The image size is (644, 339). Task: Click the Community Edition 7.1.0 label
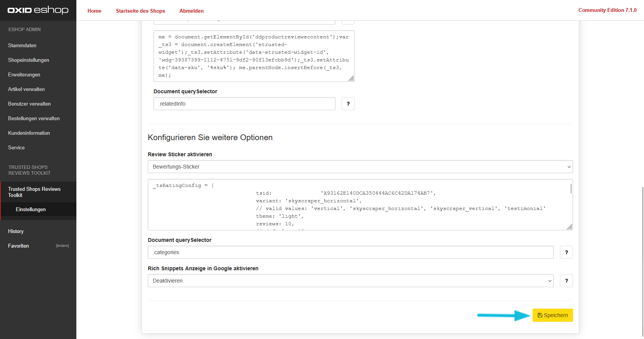click(608, 10)
